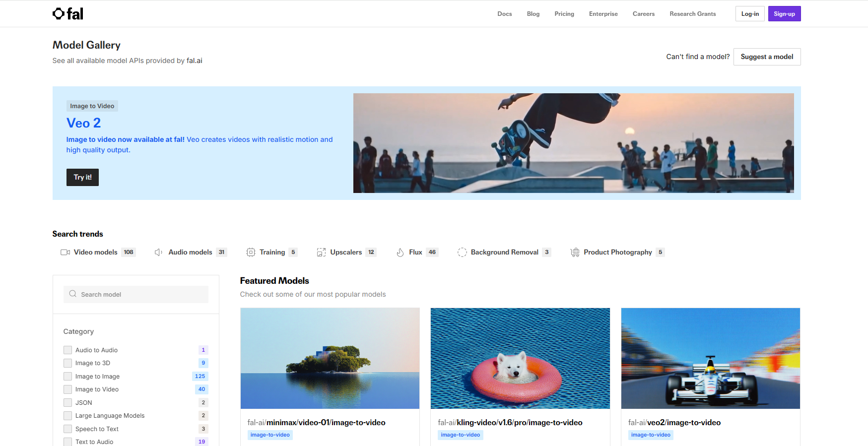Select the Audio models search trend
Image resolution: width=868 pixels, height=446 pixels.
[191, 253]
